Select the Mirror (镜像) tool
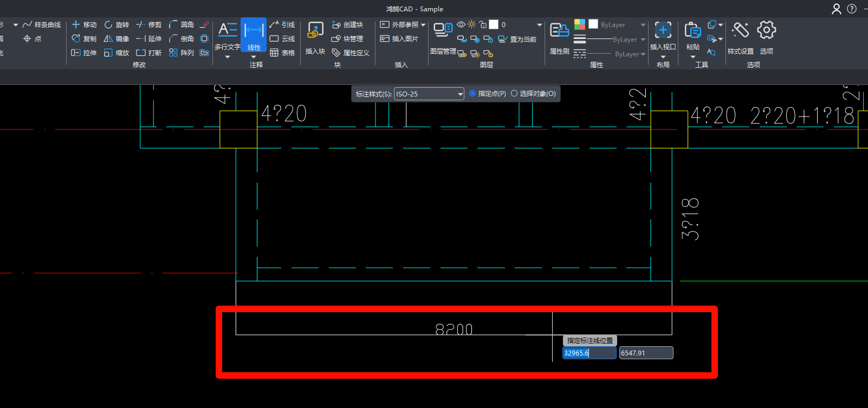The image size is (868, 408). click(116, 39)
